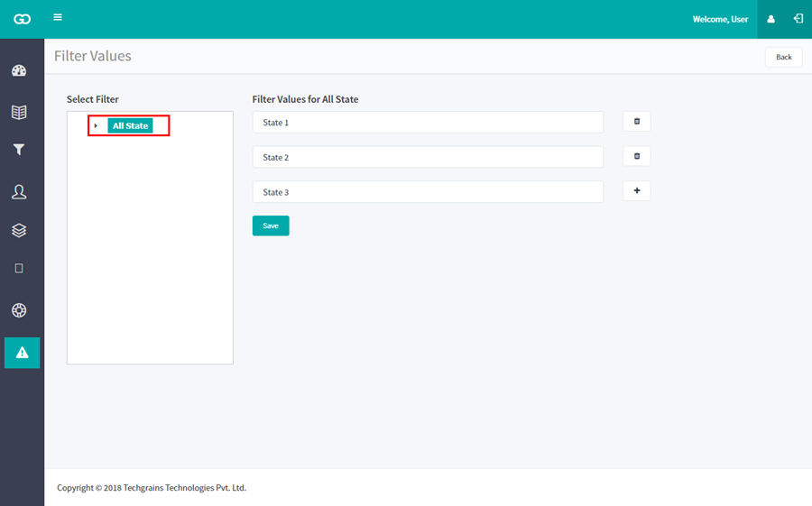The height and width of the screenshot is (506, 812).
Task: Open the funnel filter sidebar icon
Action: point(19,150)
